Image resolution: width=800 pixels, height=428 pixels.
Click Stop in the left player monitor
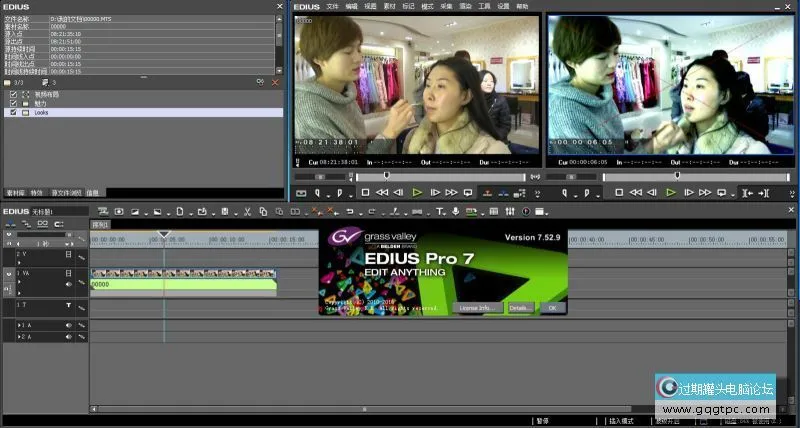pyautogui.click(x=366, y=192)
